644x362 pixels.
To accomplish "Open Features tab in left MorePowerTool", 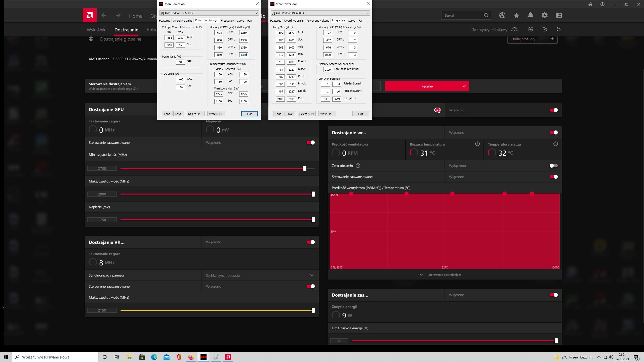I will click(x=164, y=21).
